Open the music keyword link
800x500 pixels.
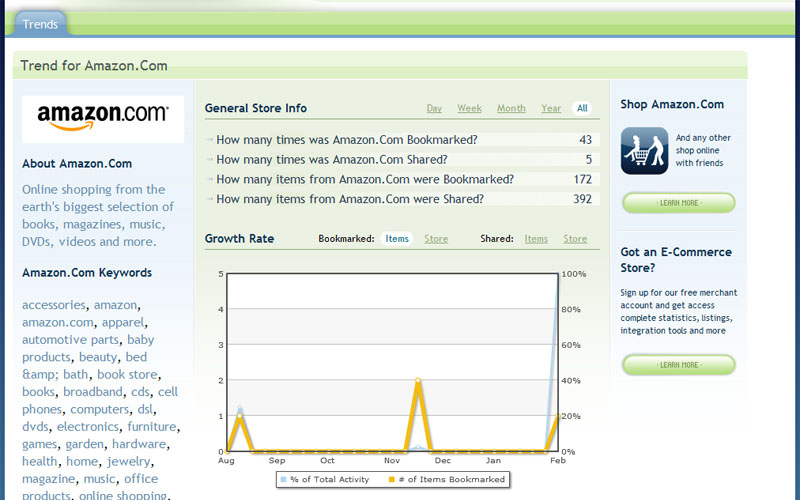click(99, 479)
